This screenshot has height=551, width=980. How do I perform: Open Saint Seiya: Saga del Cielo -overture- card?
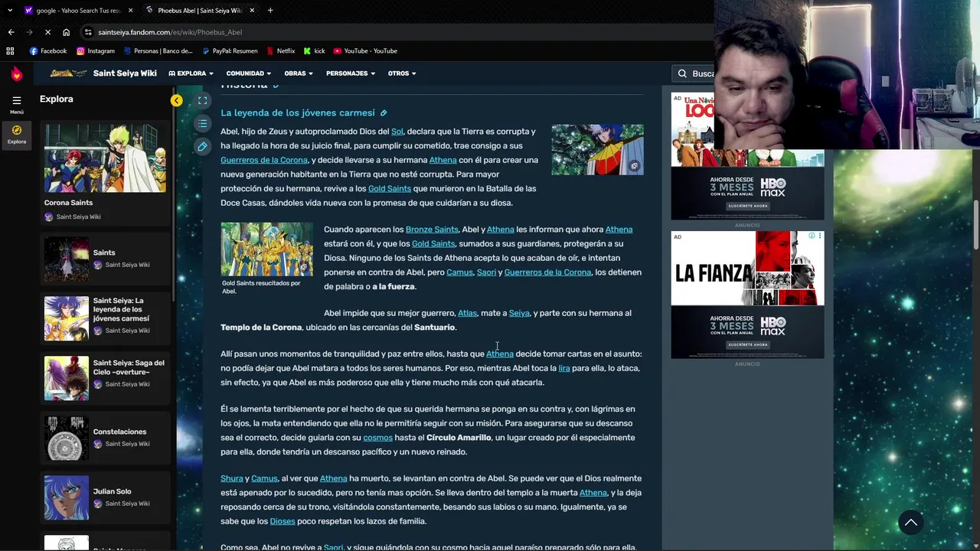(x=105, y=377)
